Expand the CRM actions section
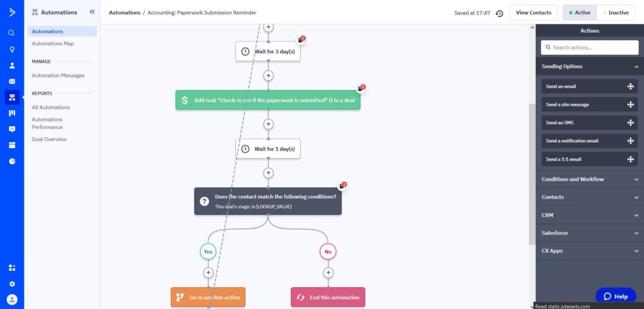The image size is (644, 309). click(x=589, y=215)
